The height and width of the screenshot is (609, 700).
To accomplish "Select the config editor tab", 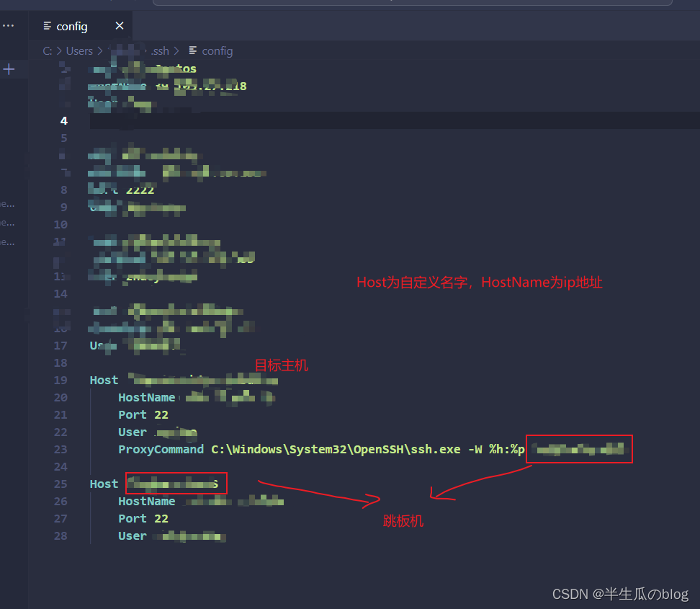I will coord(81,27).
